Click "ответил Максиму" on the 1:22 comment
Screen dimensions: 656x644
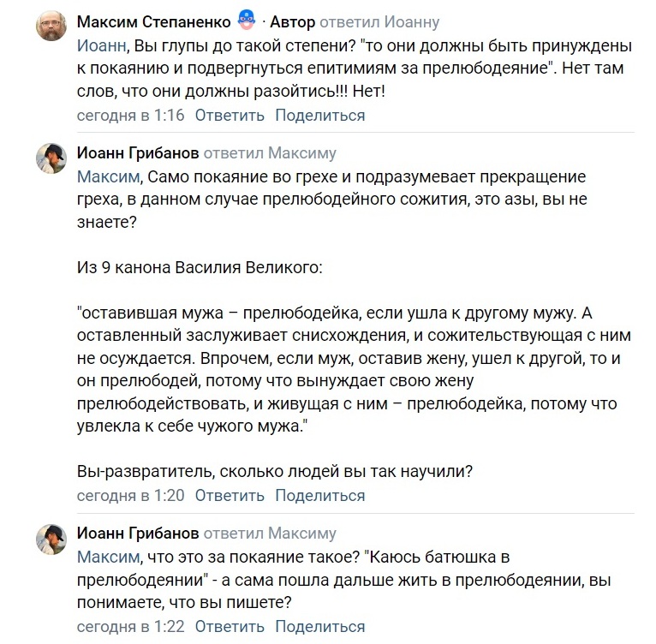click(270, 534)
